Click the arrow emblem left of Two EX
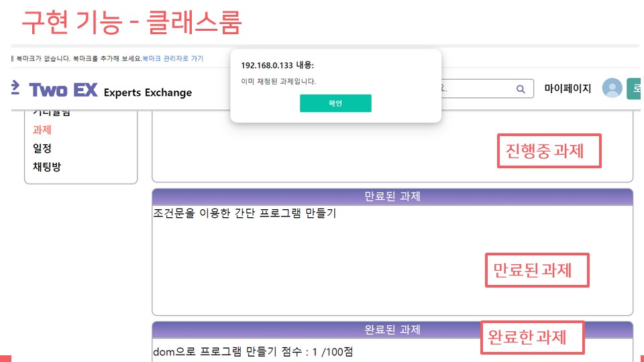The height and width of the screenshot is (362, 644). click(x=15, y=87)
